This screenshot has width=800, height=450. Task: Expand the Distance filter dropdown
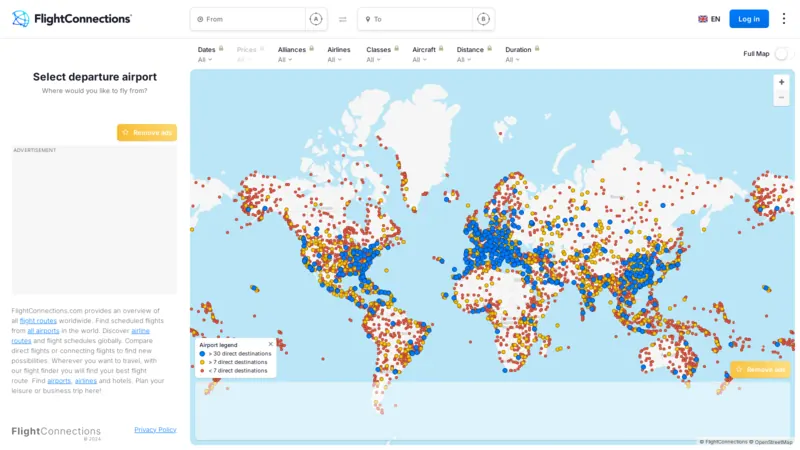coord(464,60)
